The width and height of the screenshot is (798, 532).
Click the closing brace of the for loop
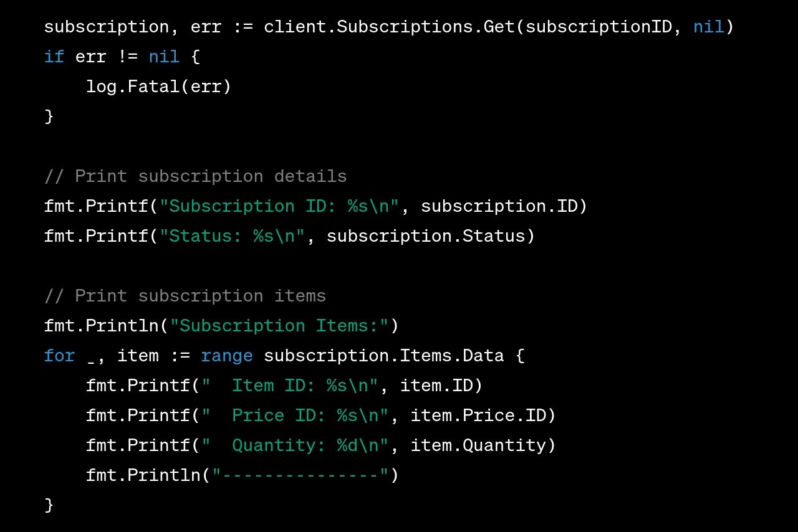click(49, 505)
